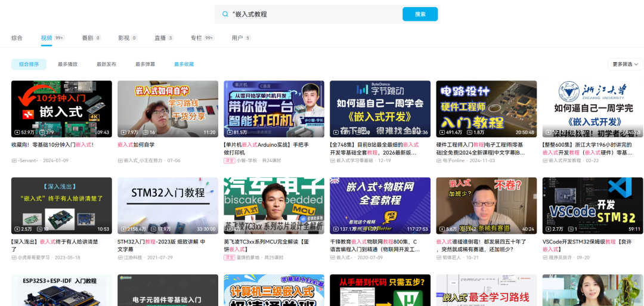Screen dimensions: 644x306
Task: Click duration 33:30:00 on STM32 thumbnail
Action: pos(205,229)
